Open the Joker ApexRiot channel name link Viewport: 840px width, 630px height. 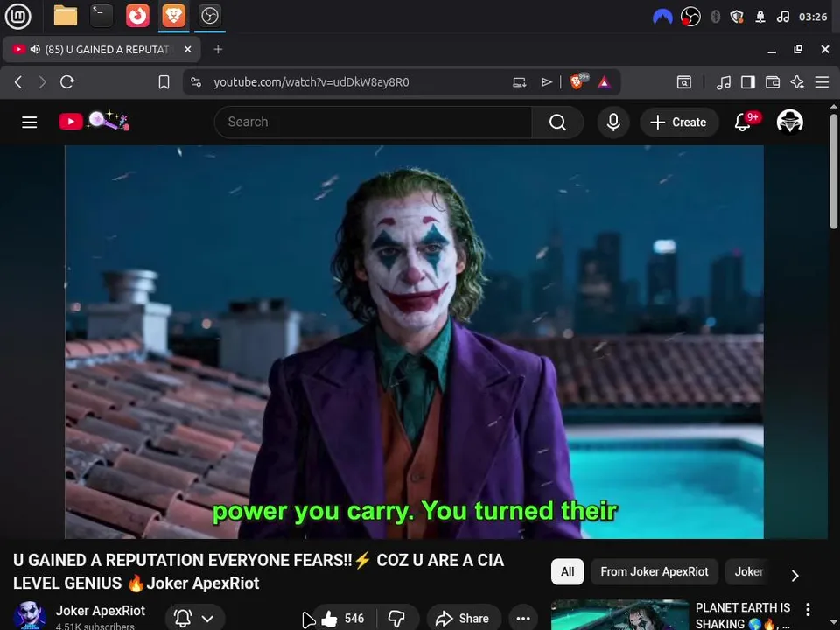tap(100, 611)
